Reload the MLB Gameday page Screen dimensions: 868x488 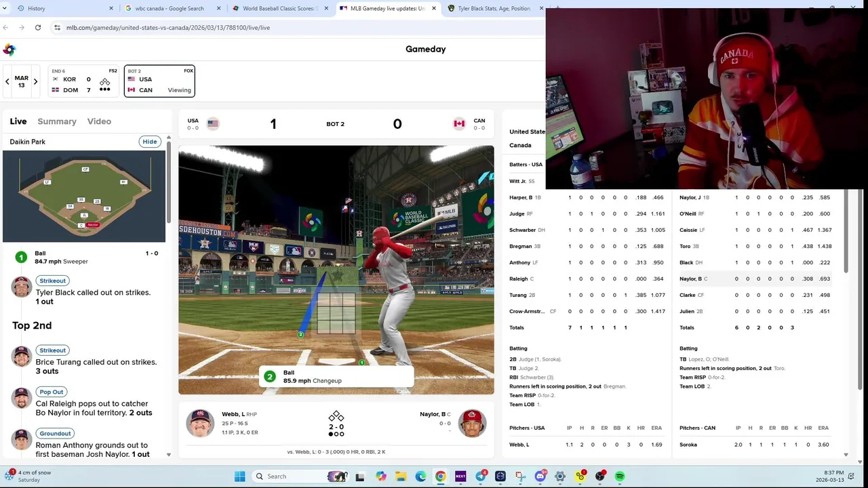pyautogui.click(x=38, y=28)
